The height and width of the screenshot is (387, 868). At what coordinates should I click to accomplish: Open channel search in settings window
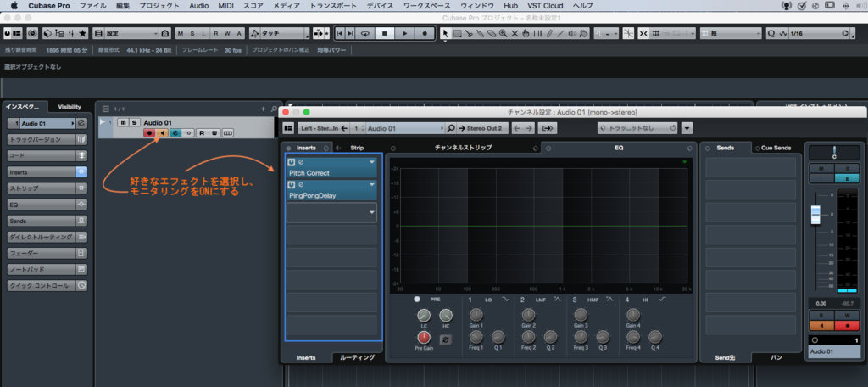coord(451,128)
